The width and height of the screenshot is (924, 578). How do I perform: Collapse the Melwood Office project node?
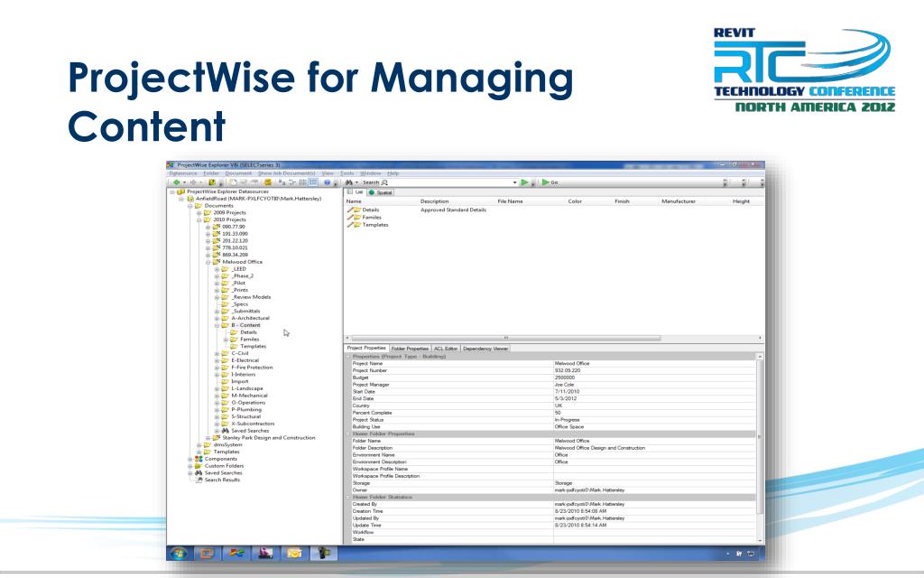[x=208, y=262]
